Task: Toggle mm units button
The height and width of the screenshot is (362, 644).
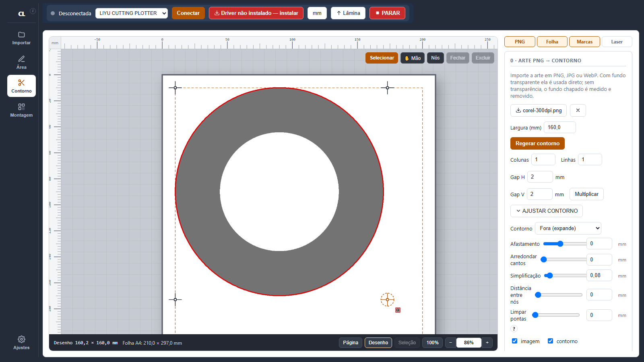Action: [317, 13]
